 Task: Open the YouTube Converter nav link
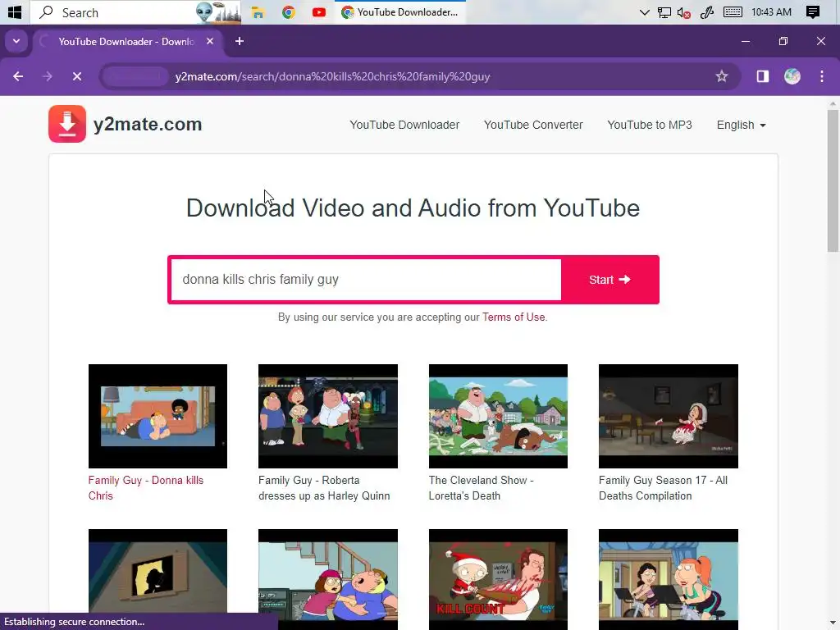point(533,125)
